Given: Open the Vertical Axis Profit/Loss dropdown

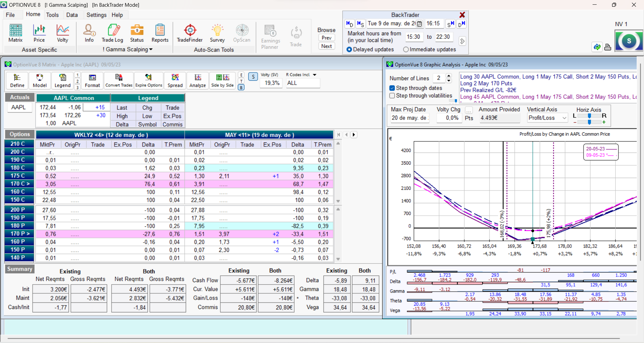Looking at the screenshot, I should click(564, 118).
